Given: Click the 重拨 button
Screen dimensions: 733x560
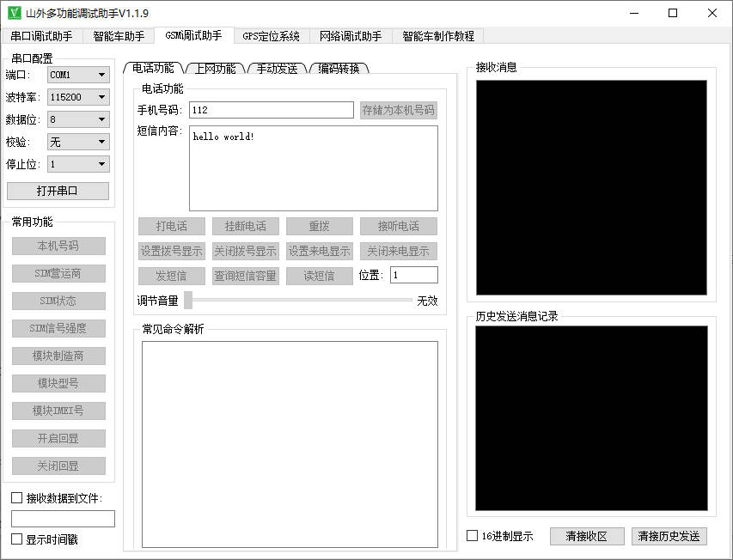Looking at the screenshot, I should click(x=320, y=227).
